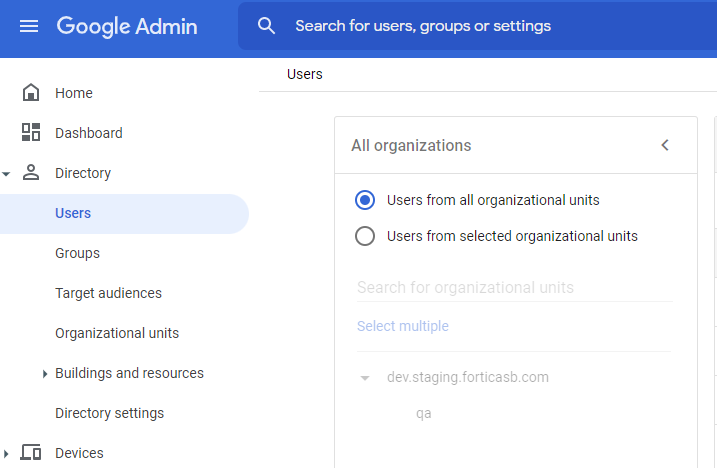Click the search magnifier icon
717x468 pixels.
(266, 26)
